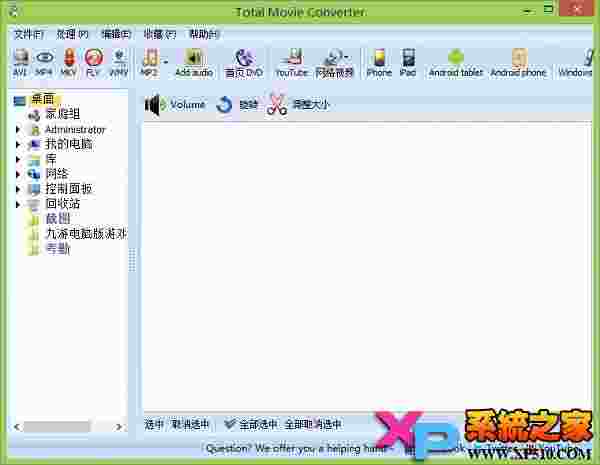Click the 取消选中 (uncheck) button
Screen dimensions: 600x465
[191, 424]
